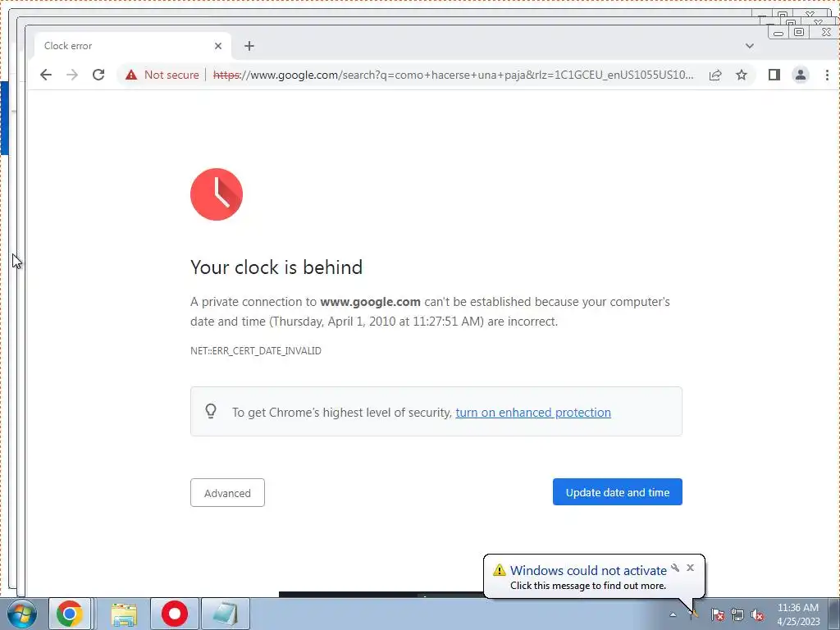Click the NET::ERR_CERT_DATE_INVALID error code

click(x=256, y=351)
